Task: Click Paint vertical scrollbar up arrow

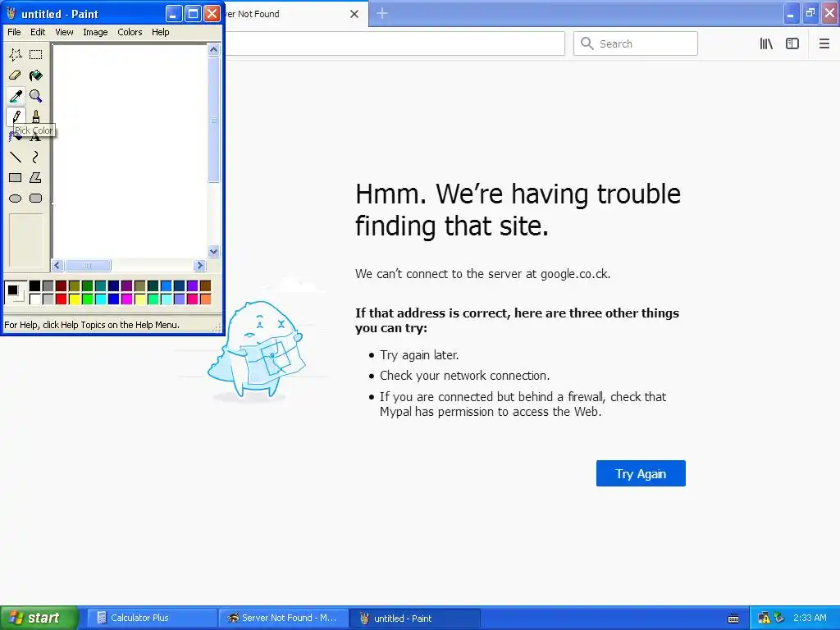Action: (x=214, y=50)
